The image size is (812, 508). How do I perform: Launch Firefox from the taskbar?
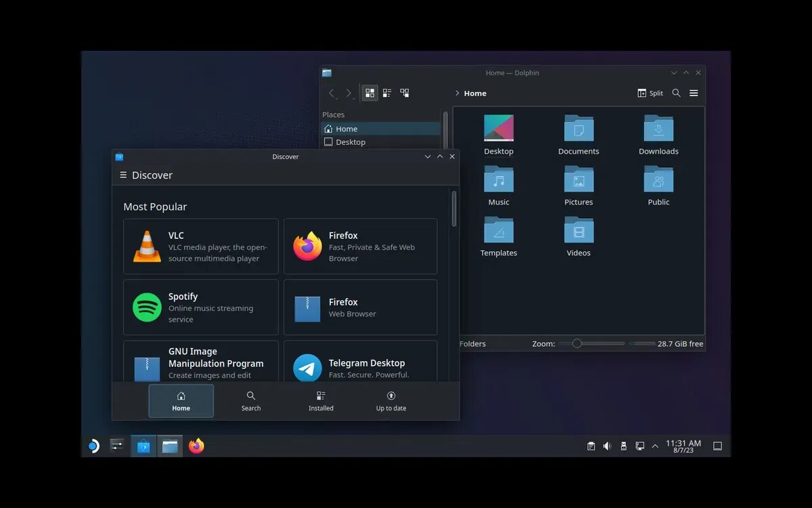[x=196, y=446]
